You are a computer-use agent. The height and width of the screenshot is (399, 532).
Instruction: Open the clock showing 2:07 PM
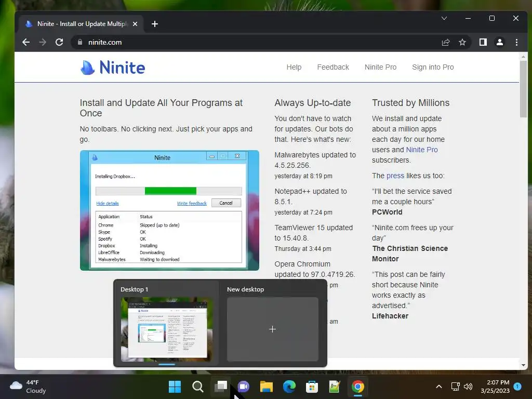click(495, 387)
